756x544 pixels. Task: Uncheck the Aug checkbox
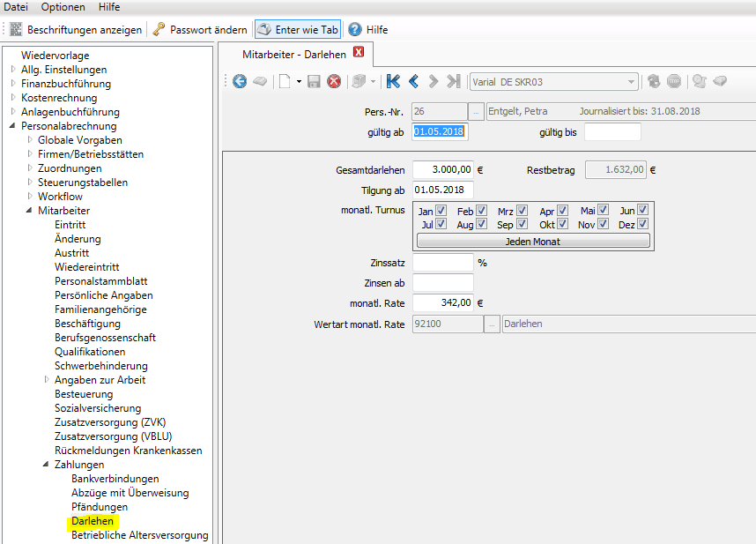(x=481, y=224)
